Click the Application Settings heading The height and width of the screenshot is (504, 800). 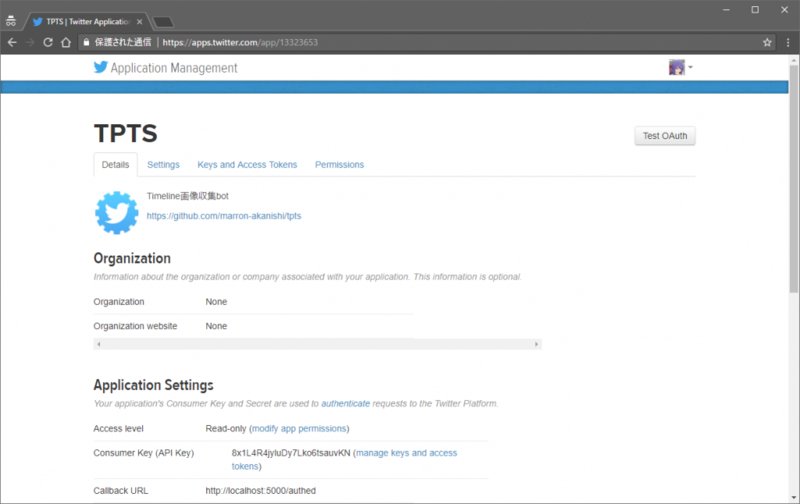tap(154, 385)
